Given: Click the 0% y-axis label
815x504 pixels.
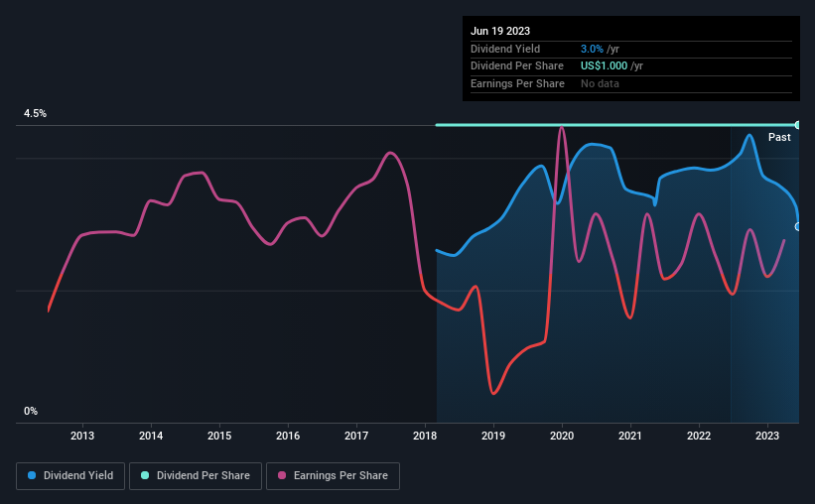Looking at the screenshot, I should (x=31, y=411).
